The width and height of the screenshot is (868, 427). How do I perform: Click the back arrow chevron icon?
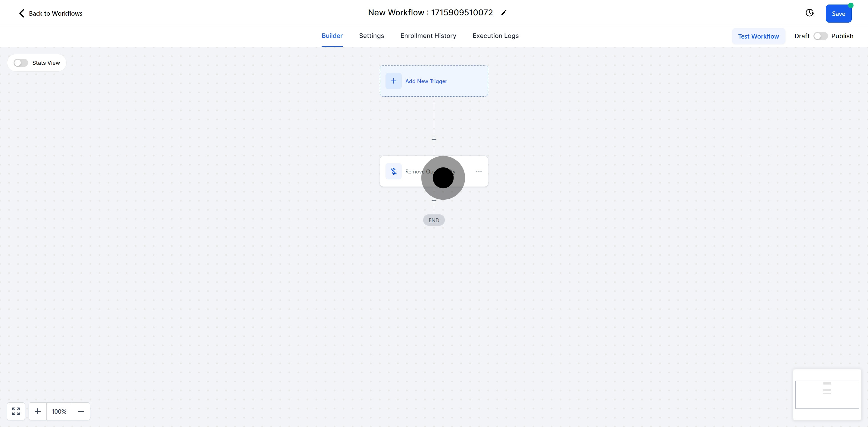(22, 13)
